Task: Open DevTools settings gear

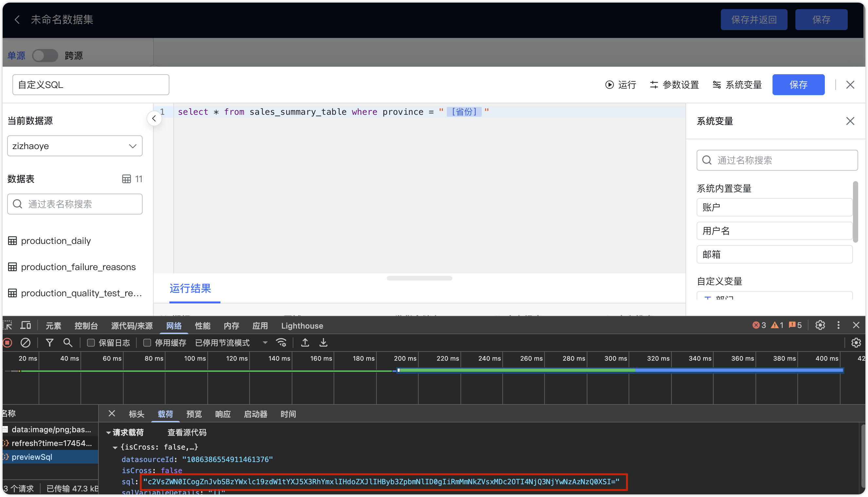Action: (x=820, y=325)
